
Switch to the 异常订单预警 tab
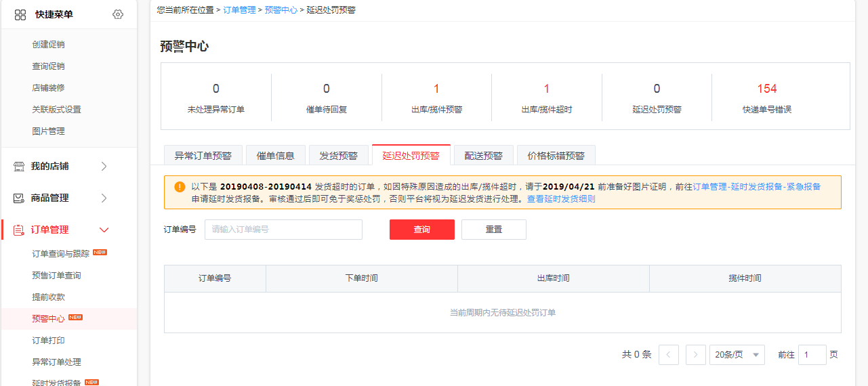203,155
